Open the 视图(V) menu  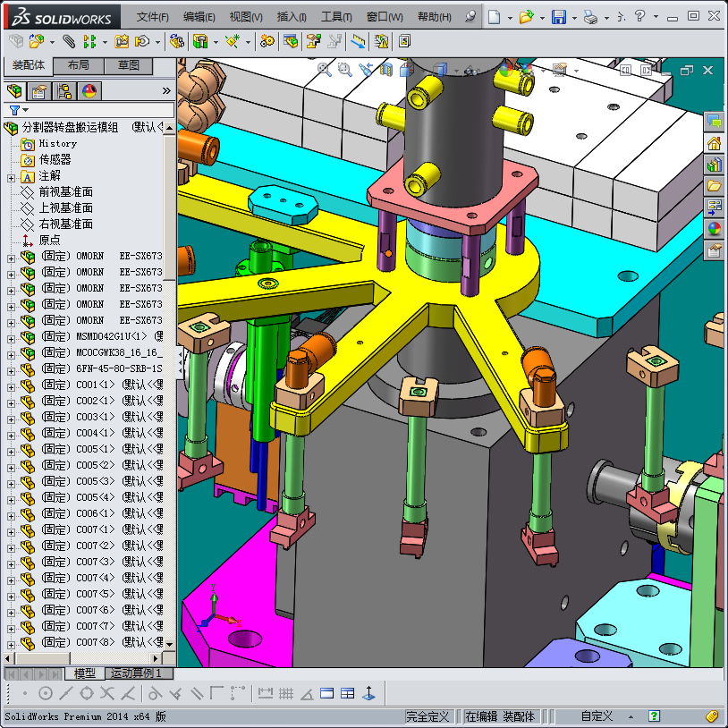coord(246,17)
